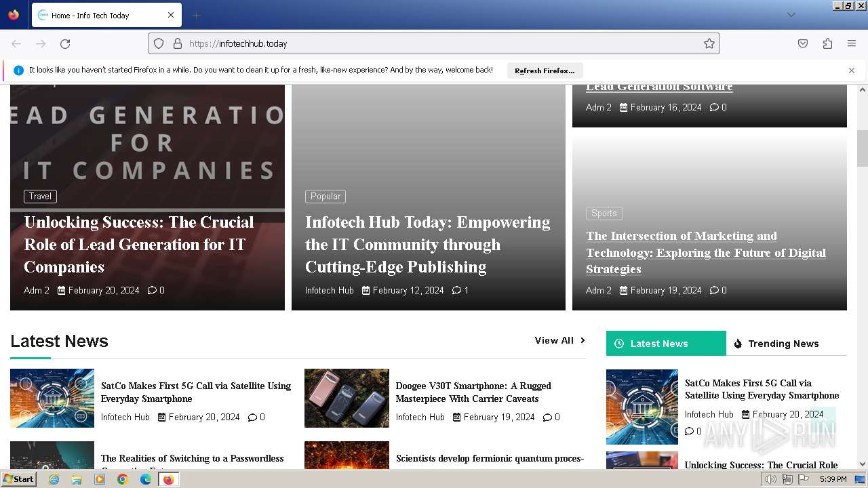Open File Explorer from taskbar
This screenshot has height=488, width=868.
pyautogui.click(x=77, y=479)
